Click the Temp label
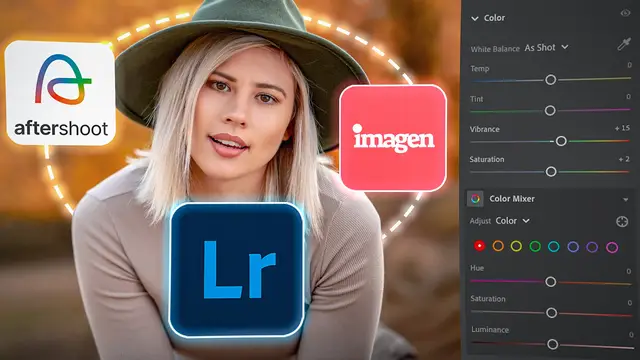640x360 pixels. click(480, 69)
